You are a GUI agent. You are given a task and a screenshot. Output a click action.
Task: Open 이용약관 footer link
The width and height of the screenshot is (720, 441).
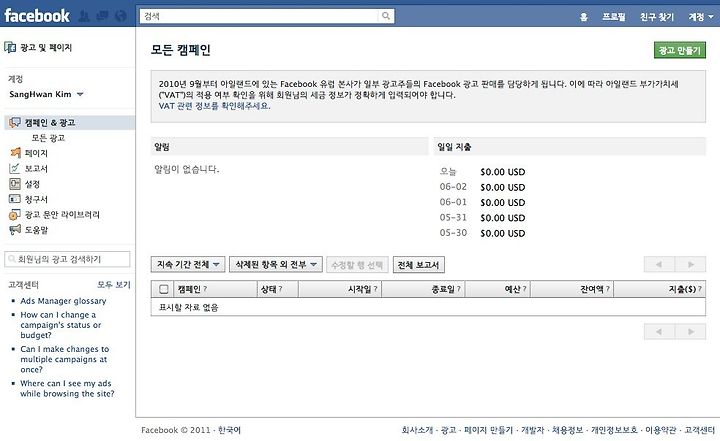pos(661,430)
